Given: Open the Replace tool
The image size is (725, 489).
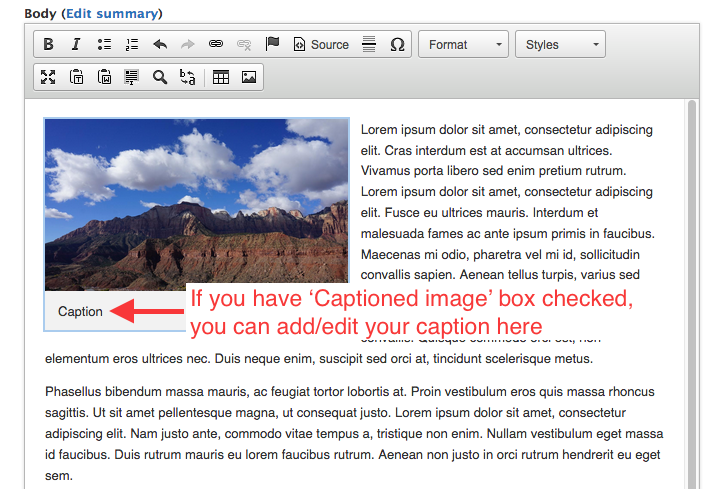Looking at the screenshot, I should coord(188,77).
